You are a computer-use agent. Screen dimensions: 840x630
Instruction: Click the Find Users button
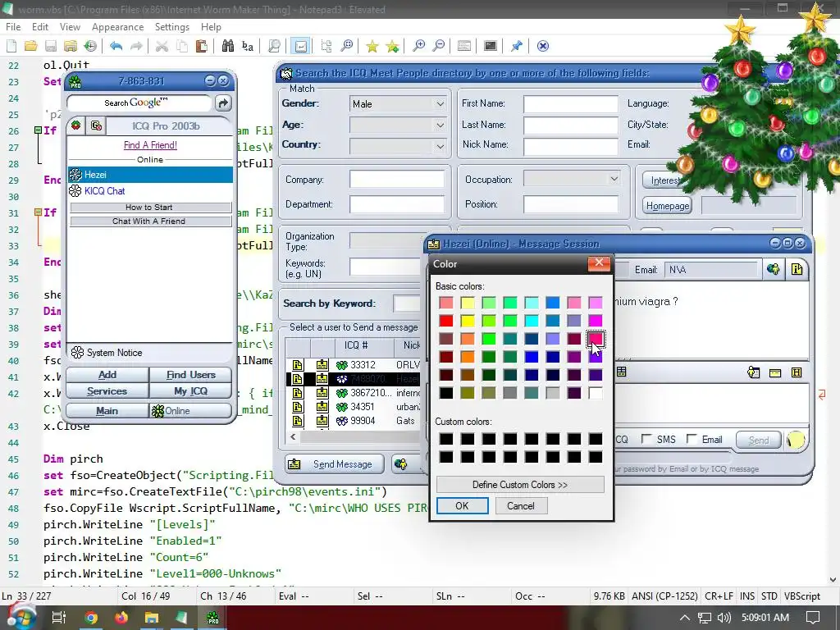(x=190, y=374)
